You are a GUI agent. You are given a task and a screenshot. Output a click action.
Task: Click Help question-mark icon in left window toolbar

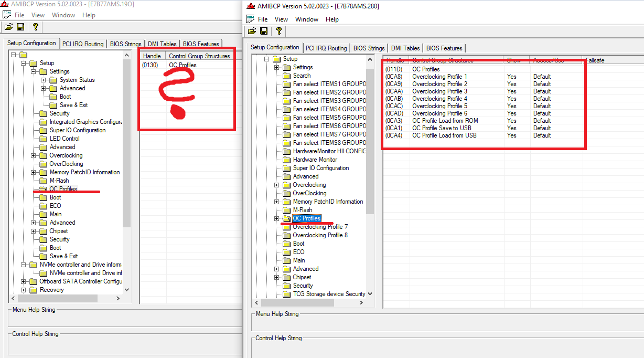coord(35,27)
